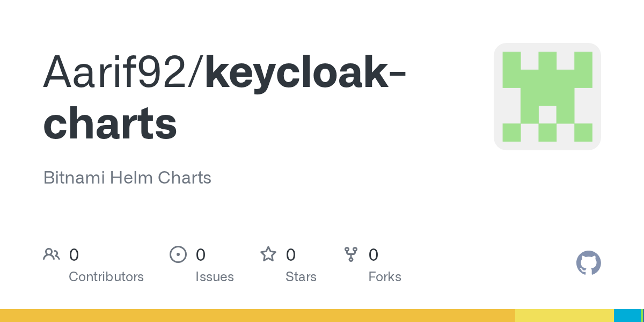Select the Forks label text
This screenshot has height=322, width=644.
pyautogui.click(x=385, y=277)
